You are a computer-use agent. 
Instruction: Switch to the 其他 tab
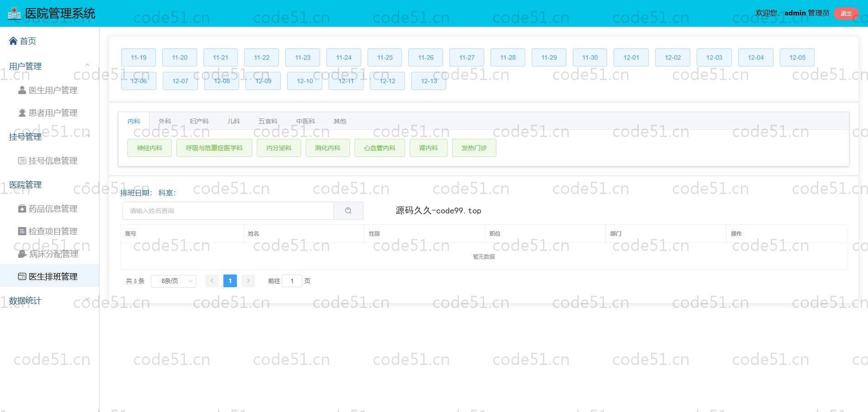340,121
